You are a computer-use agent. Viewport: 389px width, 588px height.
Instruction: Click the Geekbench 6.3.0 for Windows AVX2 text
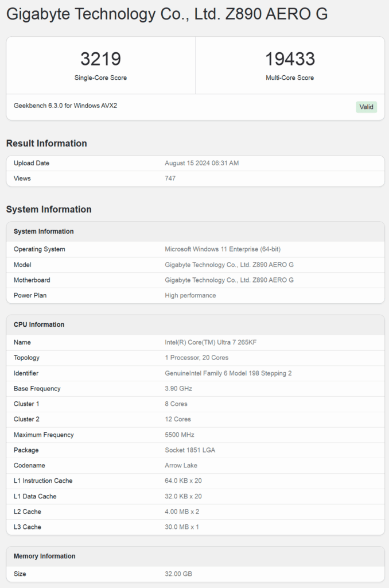pos(65,106)
